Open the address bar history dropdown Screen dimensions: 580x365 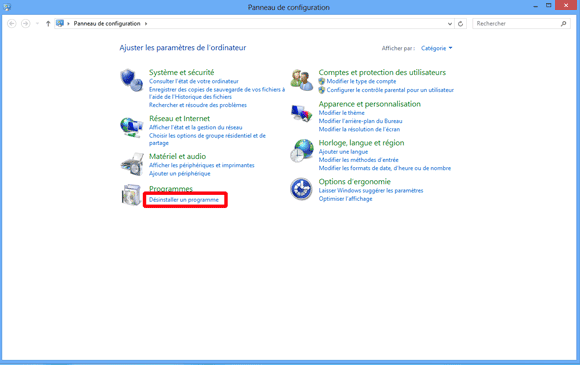point(450,24)
